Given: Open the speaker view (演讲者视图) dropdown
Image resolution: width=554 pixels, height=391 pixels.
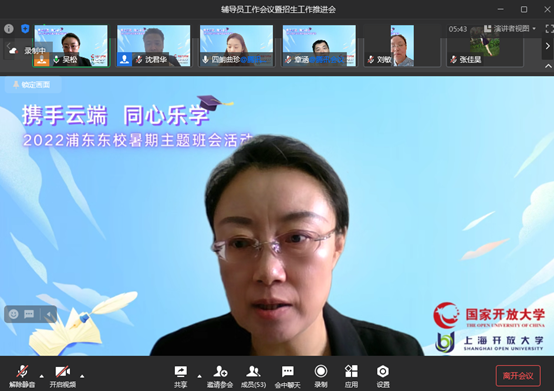Looking at the screenshot, I should click(x=510, y=29).
